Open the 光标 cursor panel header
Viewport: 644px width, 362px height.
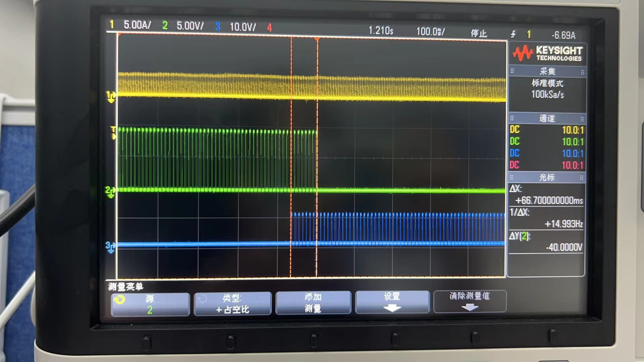coord(547,177)
